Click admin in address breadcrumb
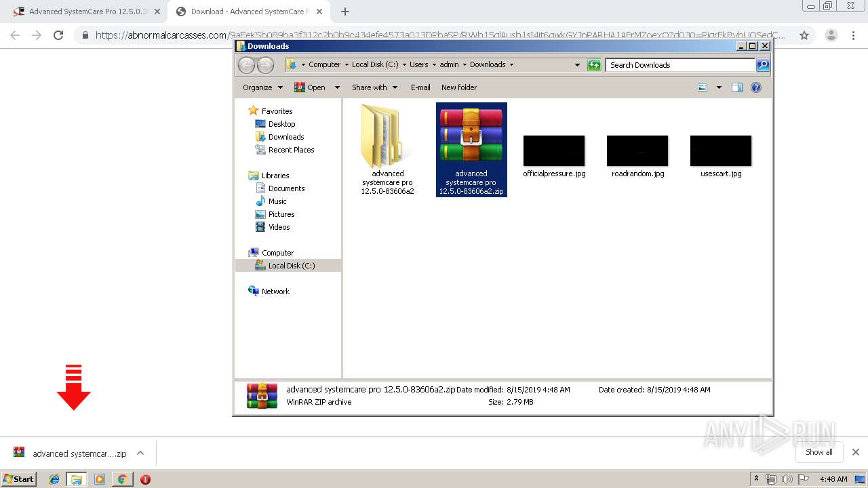 click(449, 64)
